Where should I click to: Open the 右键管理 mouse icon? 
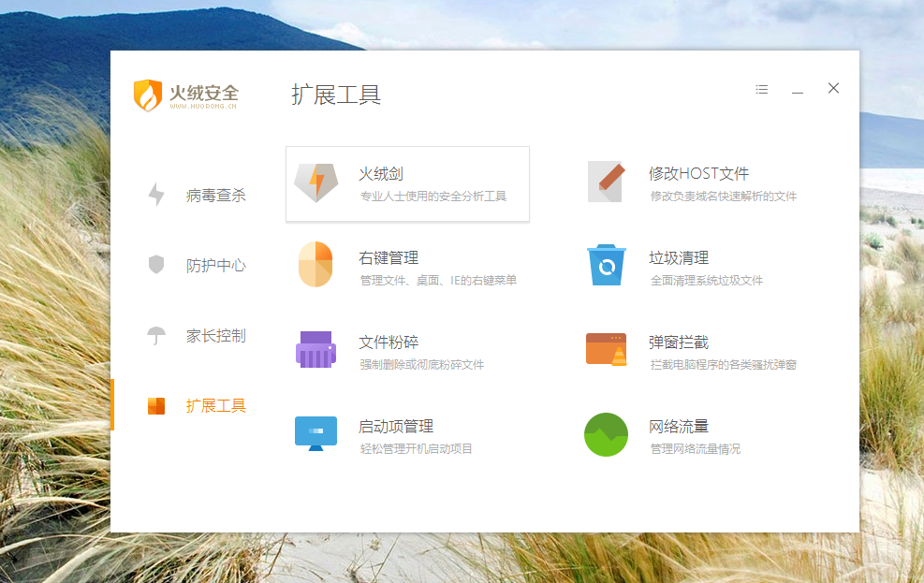315,265
